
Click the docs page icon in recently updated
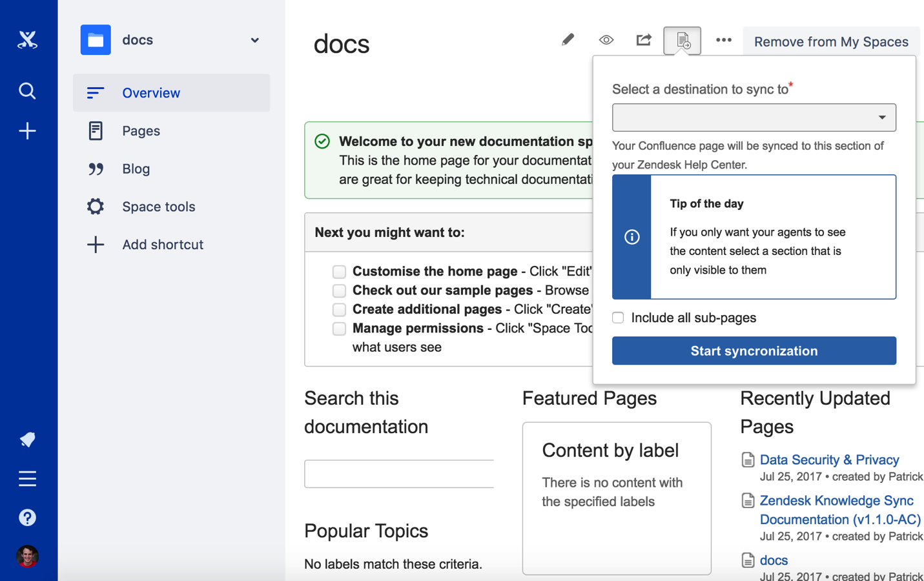point(748,560)
